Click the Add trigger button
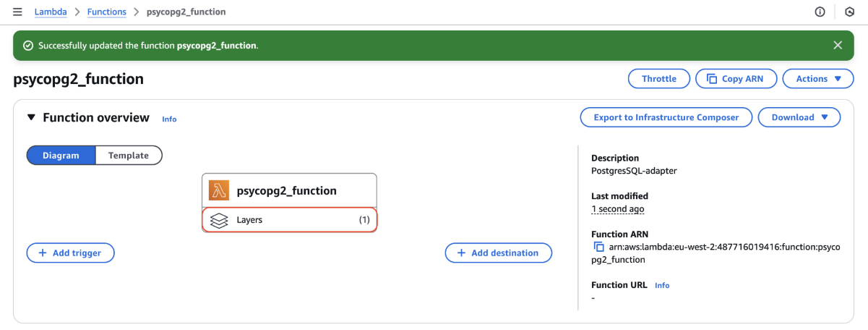 point(70,253)
